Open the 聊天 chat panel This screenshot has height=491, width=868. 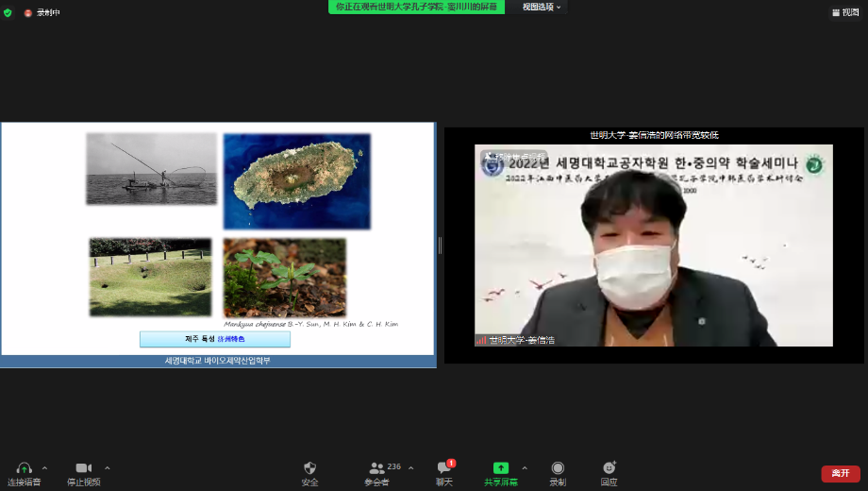pyautogui.click(x=443, y=468)
